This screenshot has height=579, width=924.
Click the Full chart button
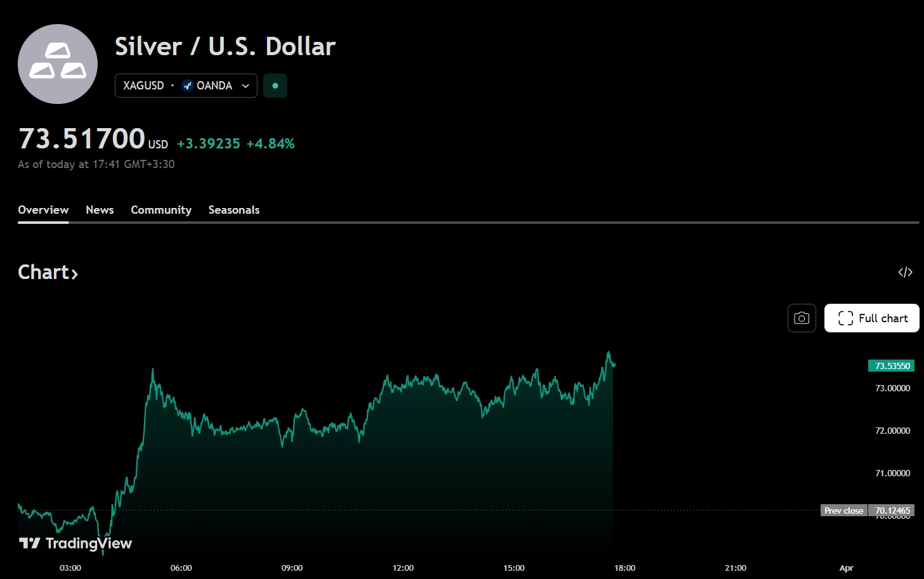point(871,318)
